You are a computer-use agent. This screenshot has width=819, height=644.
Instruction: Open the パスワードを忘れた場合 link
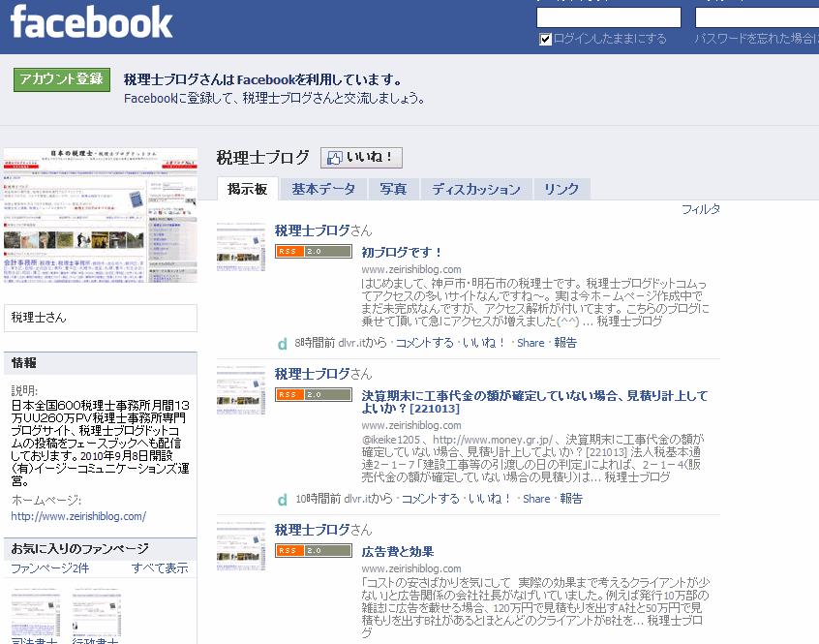click(756, 39)
